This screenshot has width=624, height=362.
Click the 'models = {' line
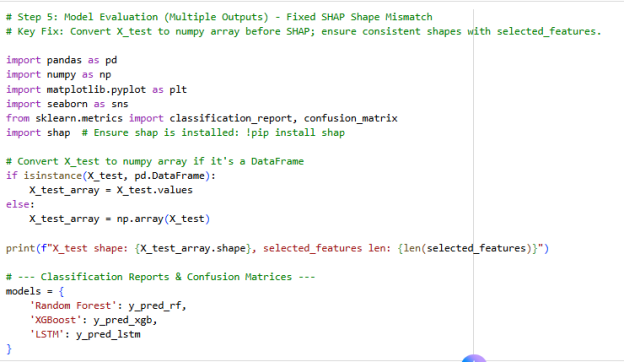coord(35,291)
